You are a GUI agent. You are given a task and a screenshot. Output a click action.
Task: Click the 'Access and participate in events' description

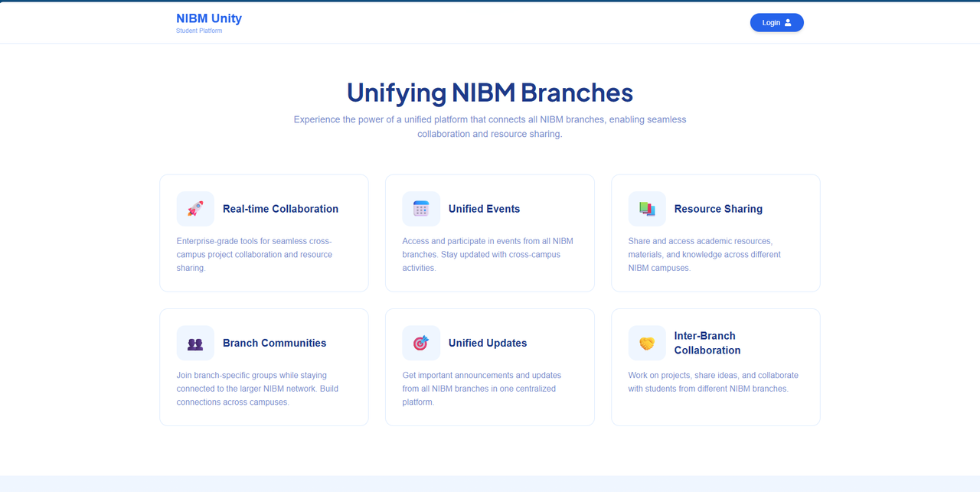(488, 255)
